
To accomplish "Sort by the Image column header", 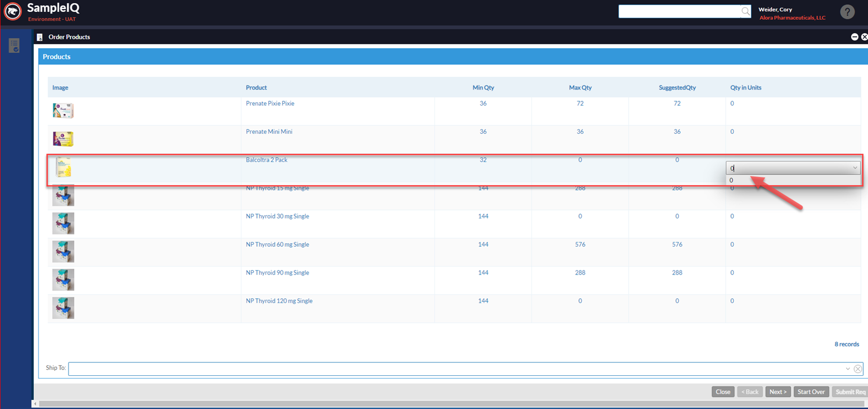I will pos(60,88).
